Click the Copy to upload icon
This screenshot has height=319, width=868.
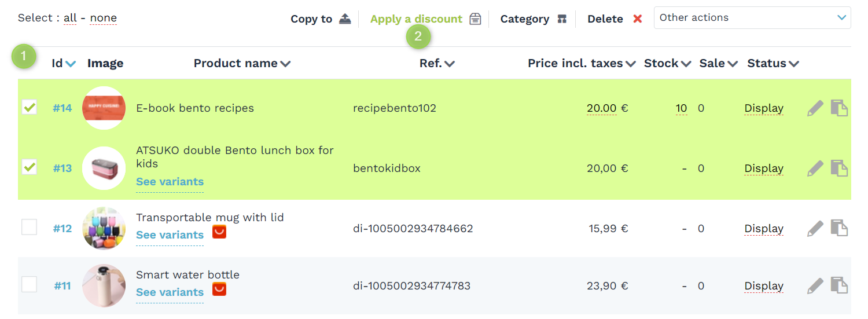345,19
